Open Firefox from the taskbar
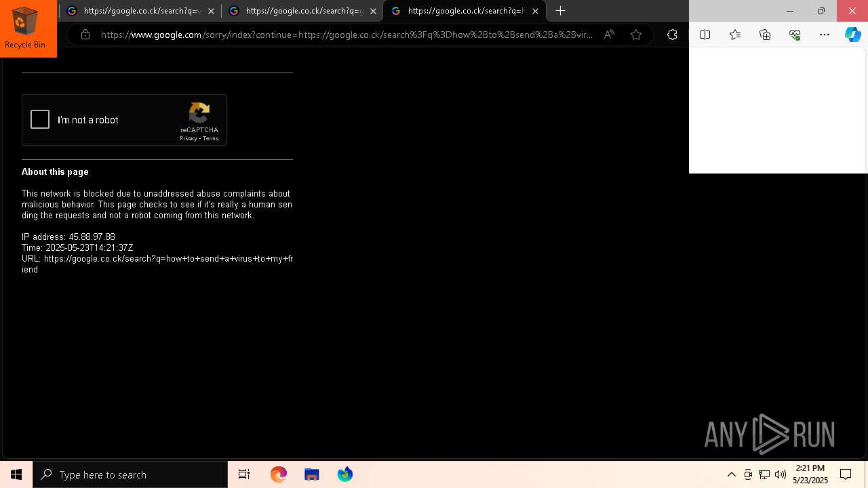868x488 pixels. point(345,474)
